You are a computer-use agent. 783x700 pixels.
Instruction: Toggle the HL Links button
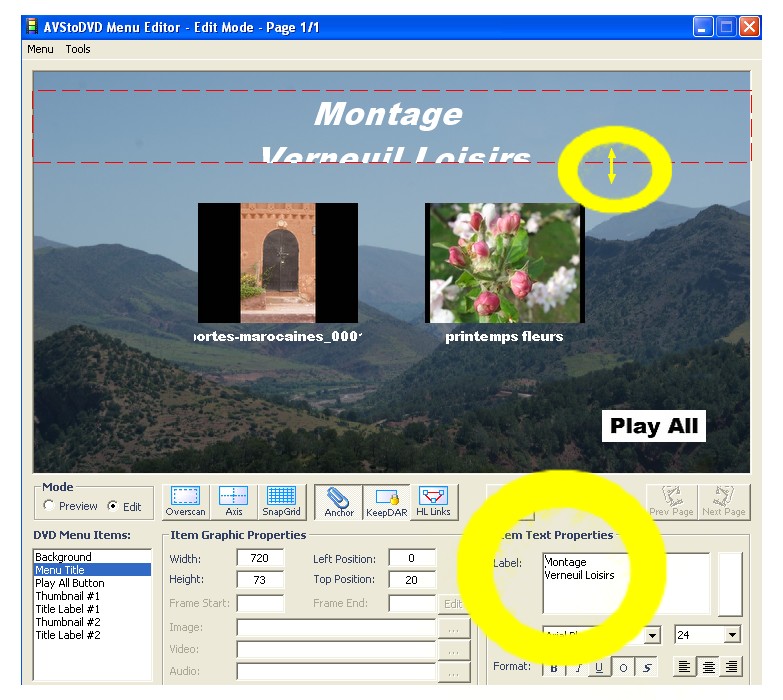[x=433, y=502]
